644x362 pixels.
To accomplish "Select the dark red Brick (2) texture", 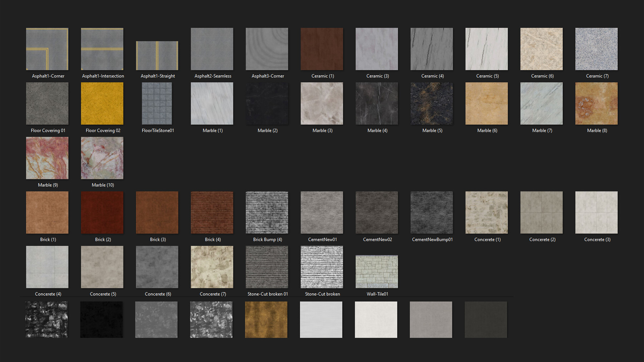I will coord(102,213).
